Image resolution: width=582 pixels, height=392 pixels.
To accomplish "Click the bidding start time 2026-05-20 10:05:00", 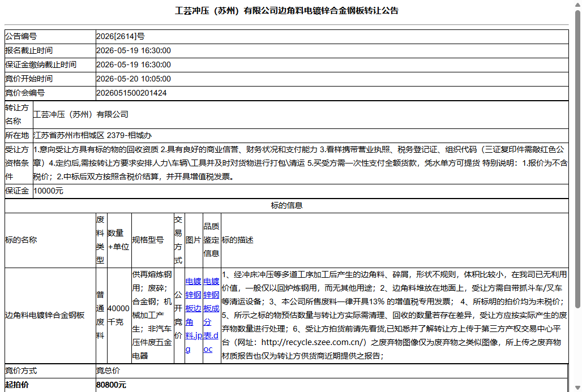I will coord(134,79).
